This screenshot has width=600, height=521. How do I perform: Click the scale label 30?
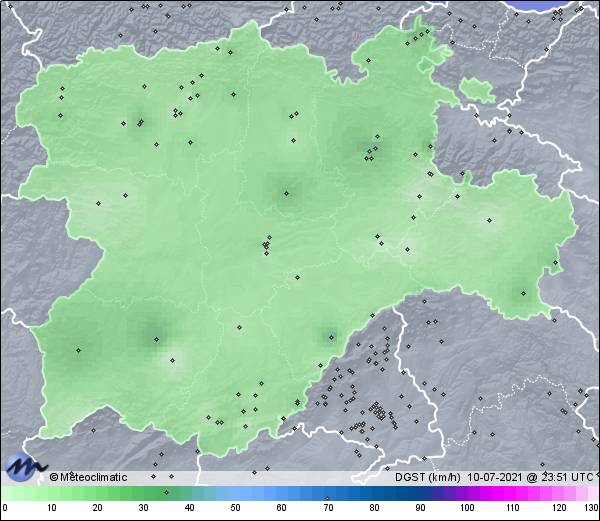coord(143,508)
